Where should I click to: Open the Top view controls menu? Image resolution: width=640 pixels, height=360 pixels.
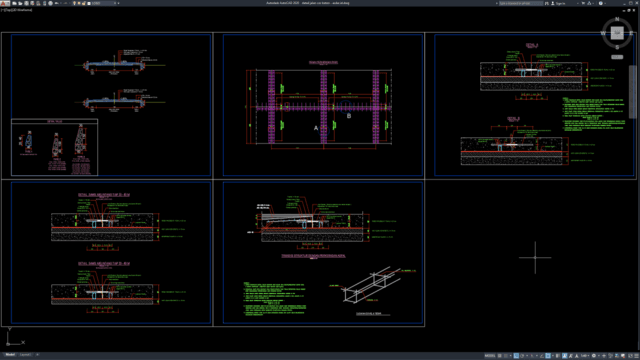coord(7,10)
